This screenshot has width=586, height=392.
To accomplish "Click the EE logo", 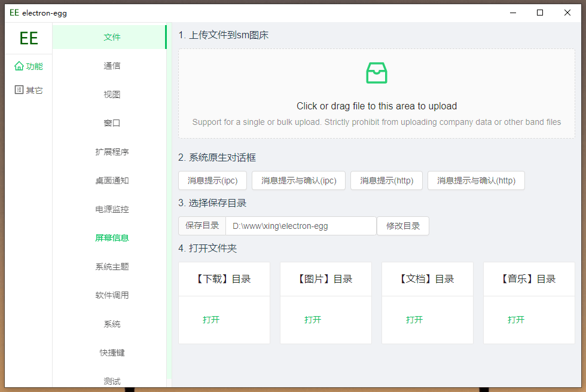I will coord(29,38).
